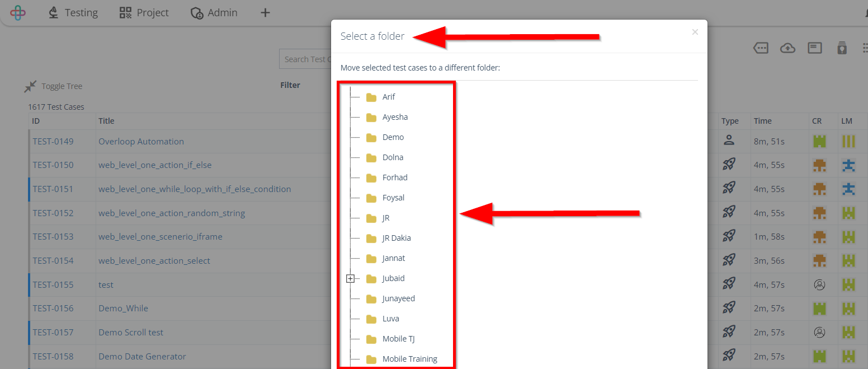Select the Mobile Training folder
Viewport: 868px width, 369px height.
coord(409,359)
